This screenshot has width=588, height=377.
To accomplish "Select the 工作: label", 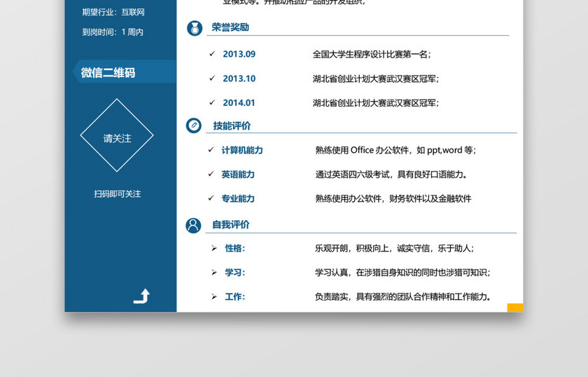I will point(235,296).
